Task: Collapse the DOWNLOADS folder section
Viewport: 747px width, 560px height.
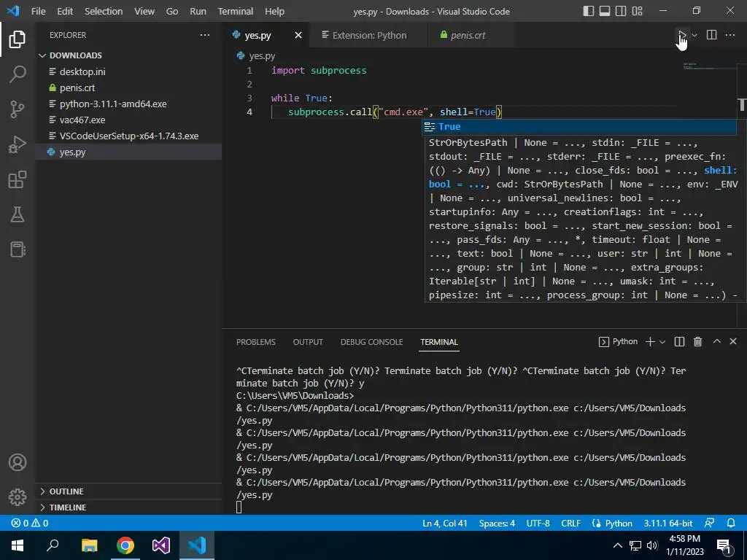Action: tap(128, 55)
